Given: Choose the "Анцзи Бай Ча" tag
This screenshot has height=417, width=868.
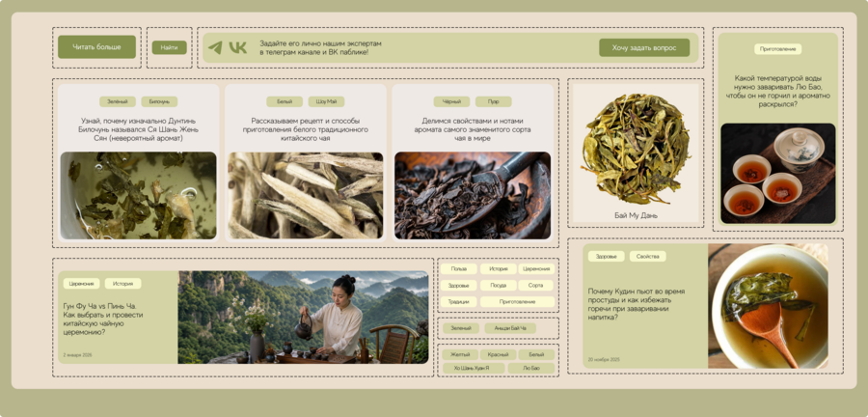Looking at the screenshot, I should click(x=510, y=328).
